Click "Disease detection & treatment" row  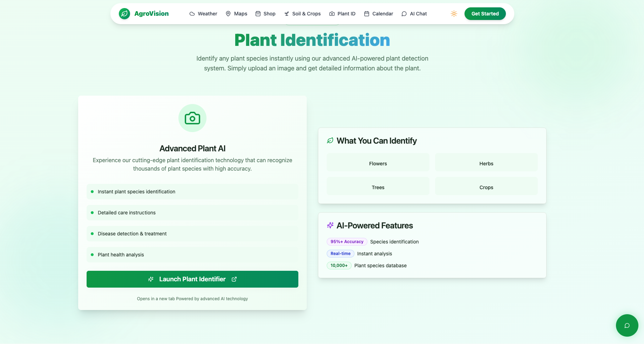[x=192, y=234]
